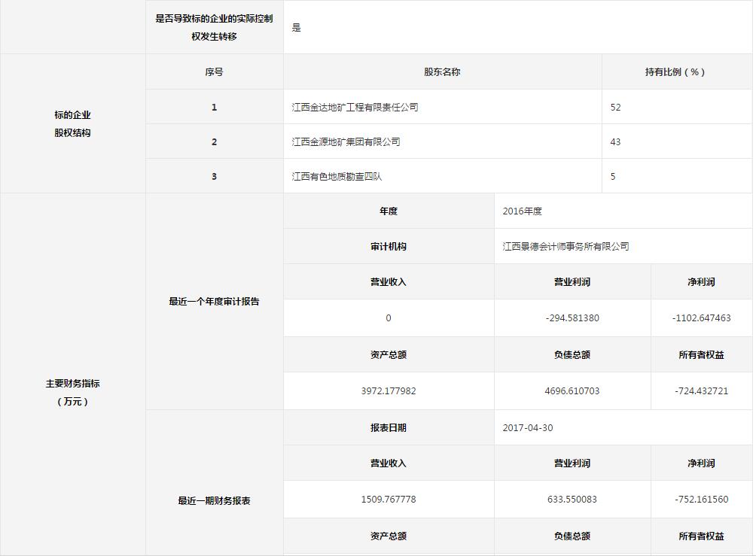Click the 审计机构 label cell
This screenshot has height=556, width=756.
[x=389, y=247]
